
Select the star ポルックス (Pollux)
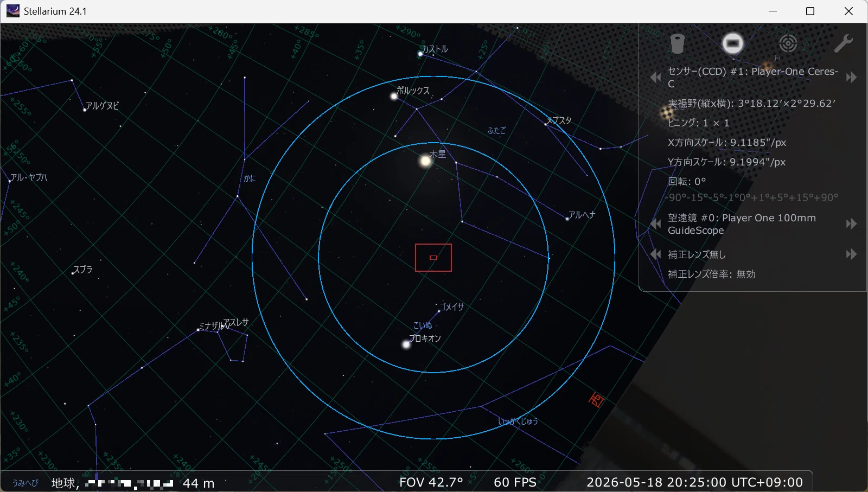[394, 97]
